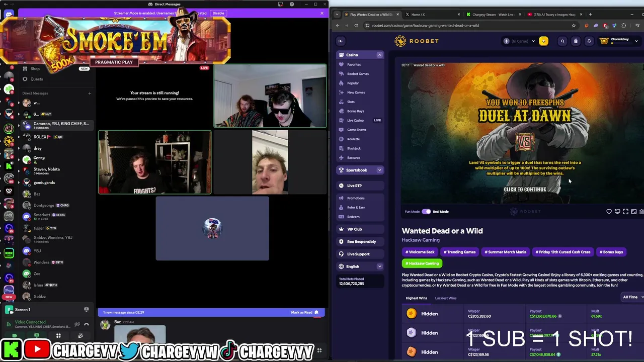644x362 pixels.
Task: Open Discord Quests
Action: (x=37, y=79)
